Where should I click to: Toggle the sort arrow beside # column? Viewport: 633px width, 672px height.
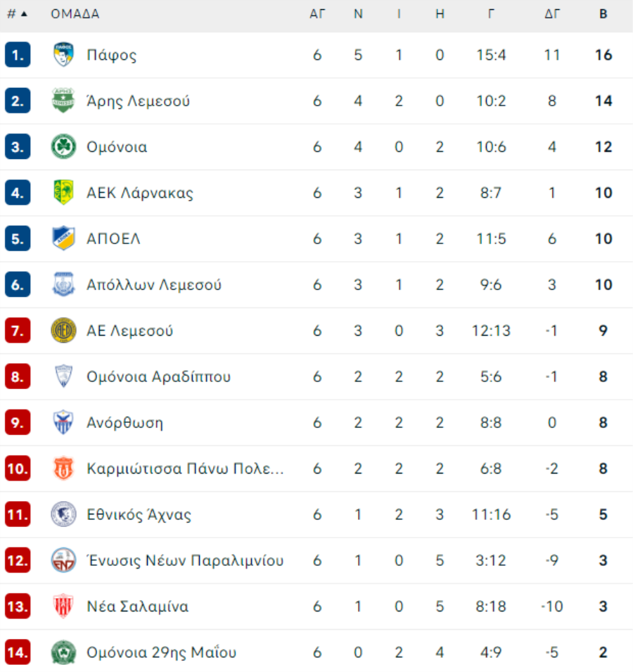25,14
